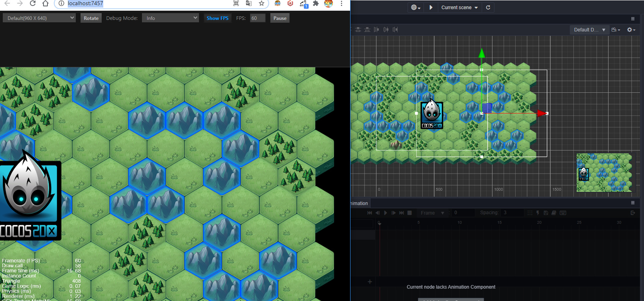This screenshot has width=644, height=301.
Task: Exit animation edit mode
Action: (633, 213)
